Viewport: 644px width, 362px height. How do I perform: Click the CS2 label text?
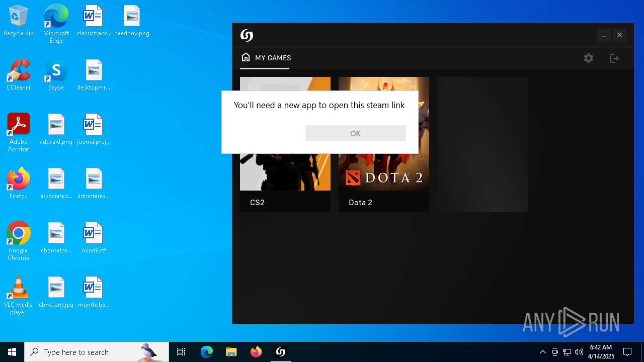[x=257, y=203]
